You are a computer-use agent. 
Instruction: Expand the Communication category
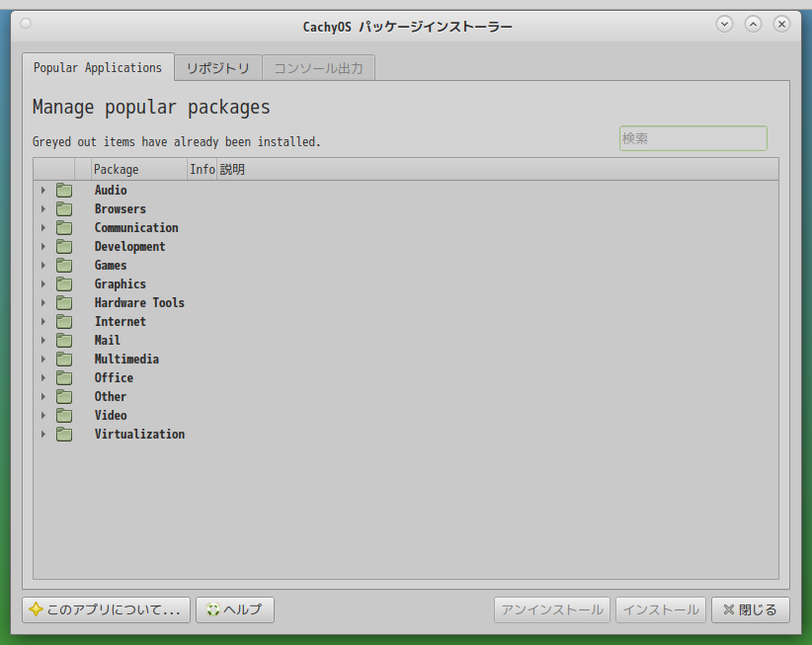coord(43,228)
